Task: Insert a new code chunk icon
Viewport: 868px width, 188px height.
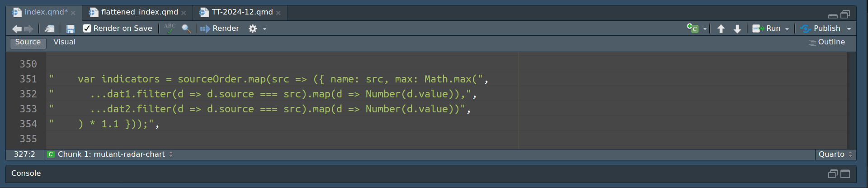Action: (693, 29)
